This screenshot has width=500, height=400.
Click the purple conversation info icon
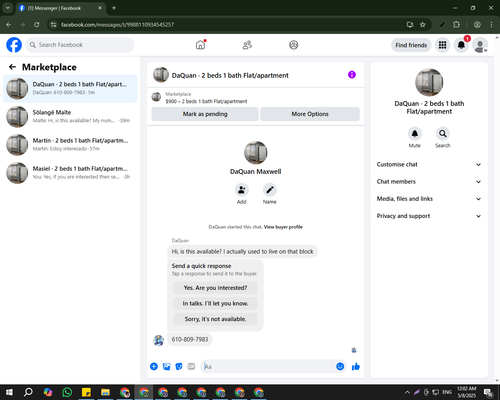tap(352, 75)
